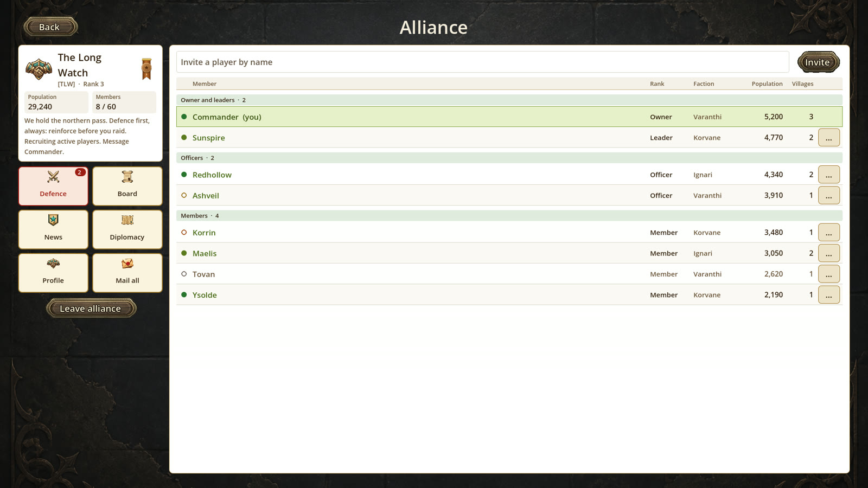Screen dimensions: 868x488
Task: Open options menu for Korrin
Action: pyautogui.click(x=829, y=232)
